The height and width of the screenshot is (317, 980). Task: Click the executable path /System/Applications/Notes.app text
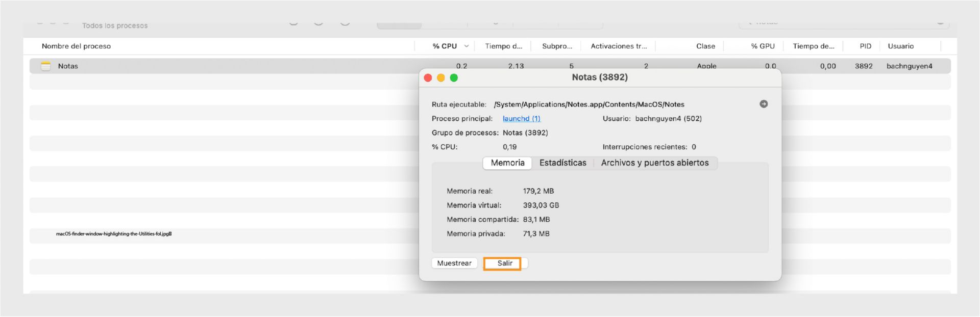coord(589,104)
